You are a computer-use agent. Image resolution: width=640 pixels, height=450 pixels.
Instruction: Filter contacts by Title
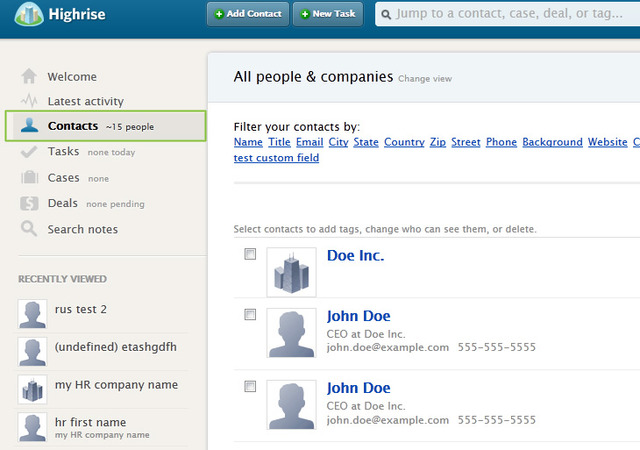(x=279, y=142)
